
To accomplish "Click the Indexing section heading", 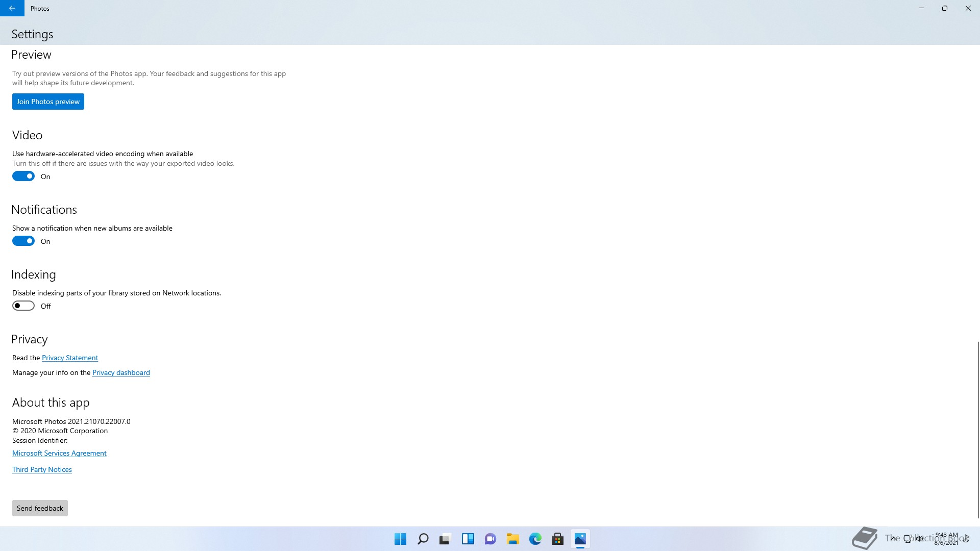I will click(x=34, y=274).
